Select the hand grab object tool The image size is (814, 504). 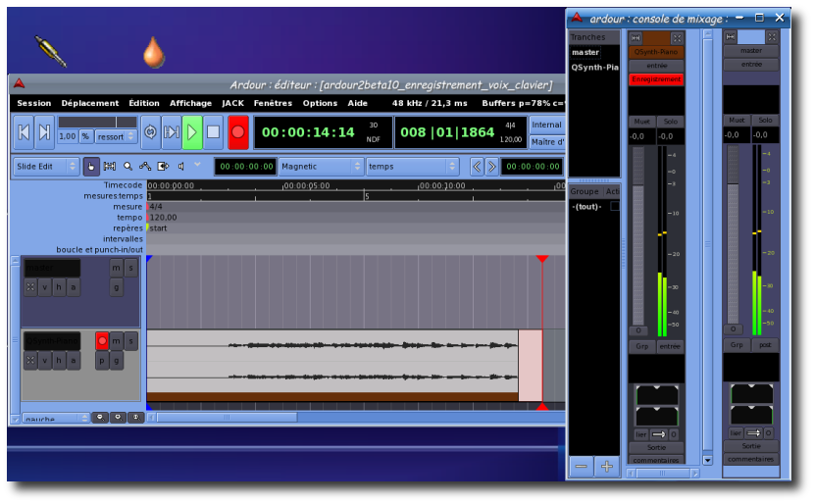click(x=91, y=167)
